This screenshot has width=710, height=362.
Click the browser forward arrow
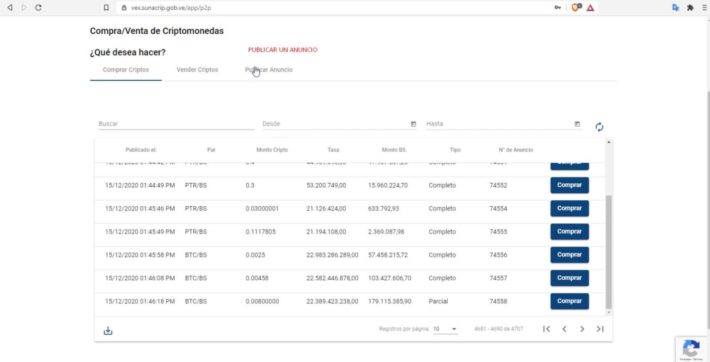(24, 8)
